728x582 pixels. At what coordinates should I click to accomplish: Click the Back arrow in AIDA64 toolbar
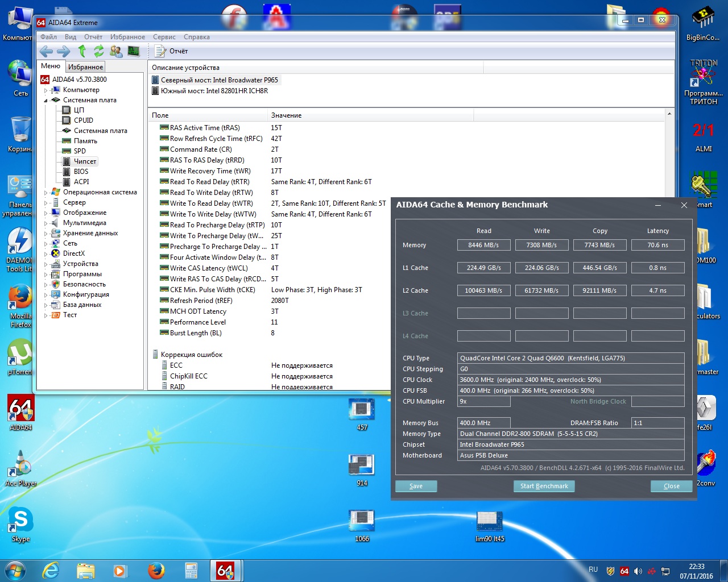[x=46, y=52]
